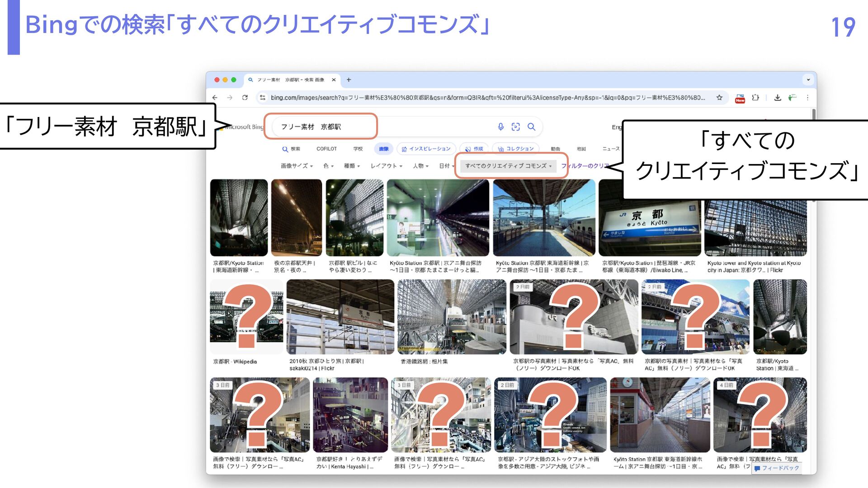The image size is (868, 488).
Task: Open visual search camera icon
Action: pos(515,127)
